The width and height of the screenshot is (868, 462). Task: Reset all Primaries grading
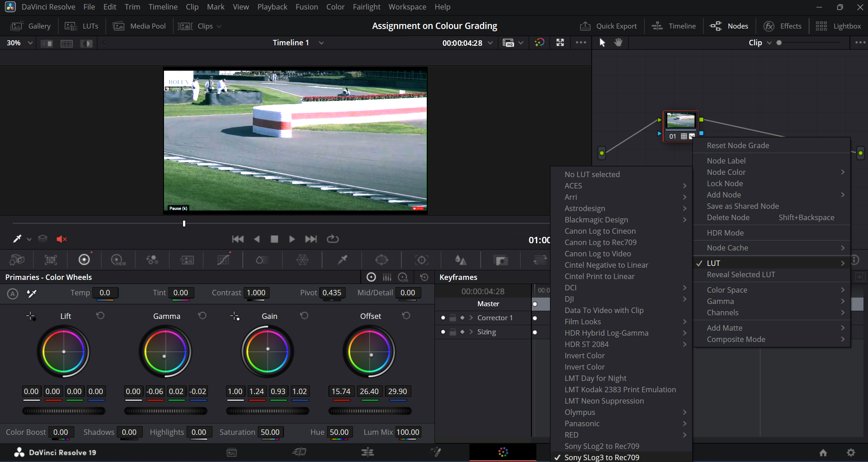pos(424,277)
